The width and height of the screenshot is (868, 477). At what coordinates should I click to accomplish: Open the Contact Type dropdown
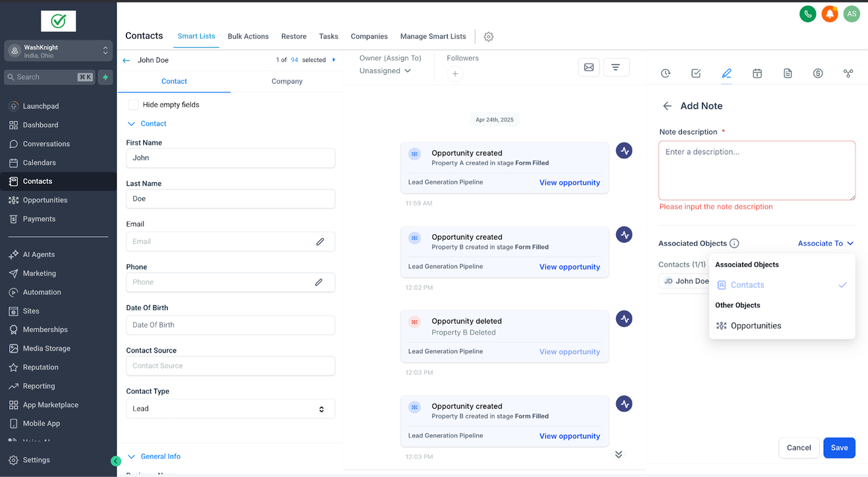[x=230, y=409]
